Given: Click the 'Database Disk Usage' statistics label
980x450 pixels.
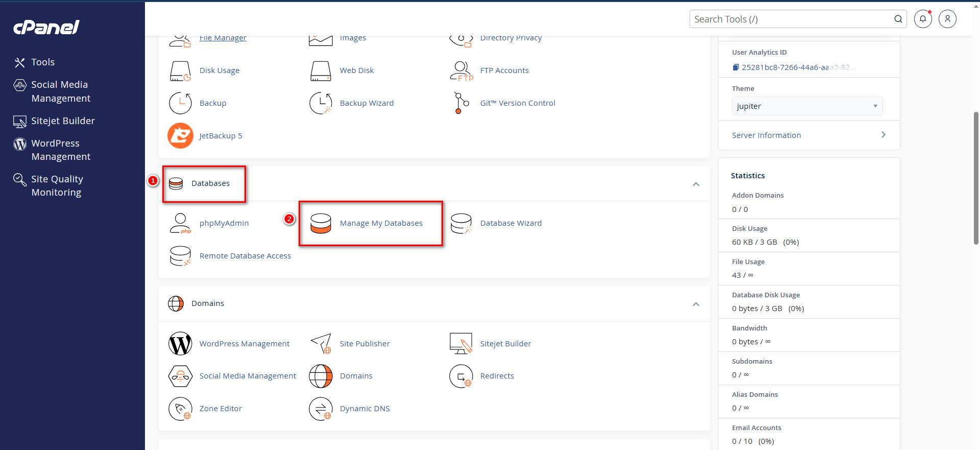Looking at the screenshot, I should [x=766, y=295].
